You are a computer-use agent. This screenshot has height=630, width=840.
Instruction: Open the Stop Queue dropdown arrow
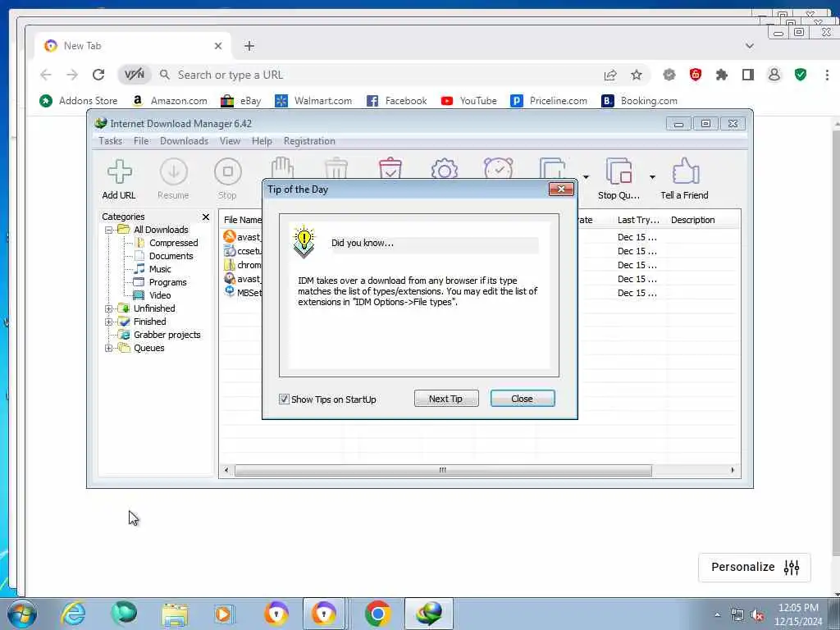pyautogui.click(x=652, y=177)
